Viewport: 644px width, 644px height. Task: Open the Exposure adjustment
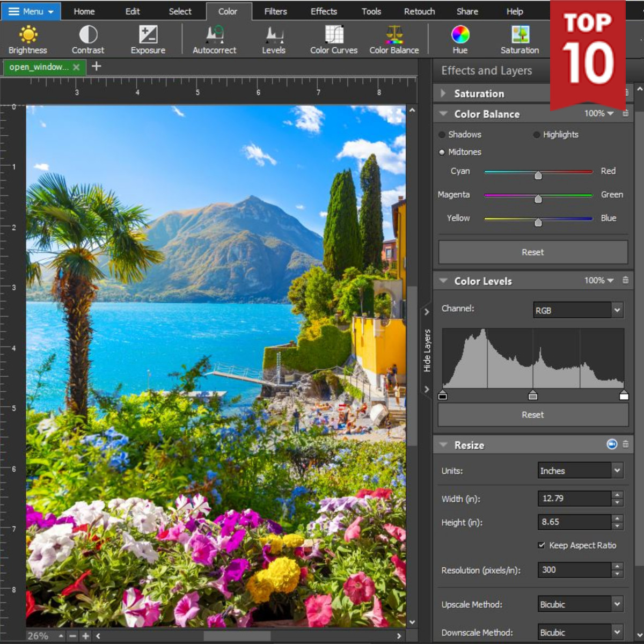coord(148,40)
